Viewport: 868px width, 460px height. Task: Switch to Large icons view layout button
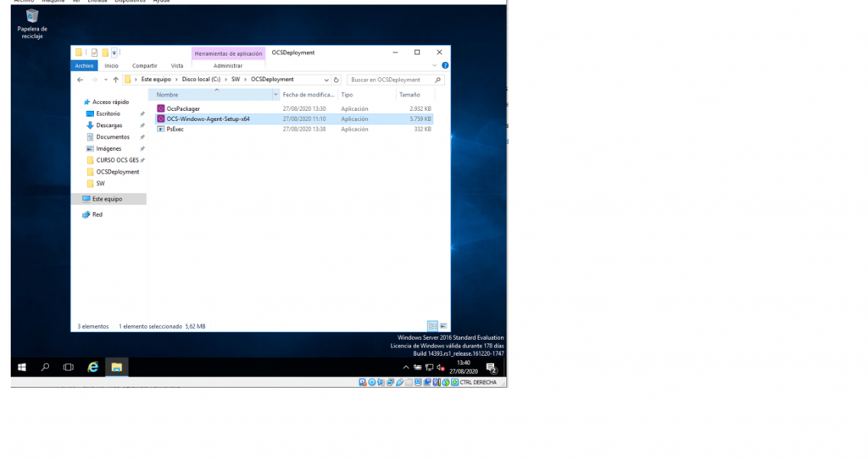(443, 326)
